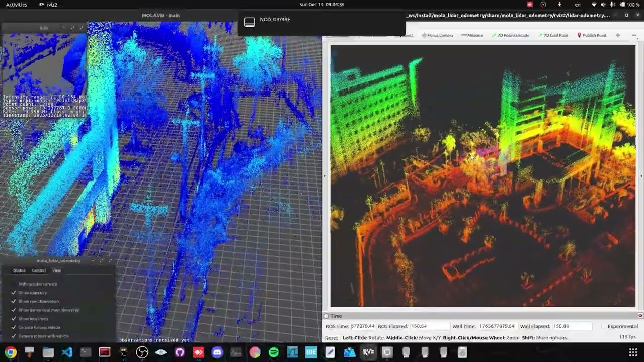The width and height of the screenshot is (644, 362).
Task: Select the Focus Camera tool in RViz
Action: pyautogui.click(x=437, y=35)
